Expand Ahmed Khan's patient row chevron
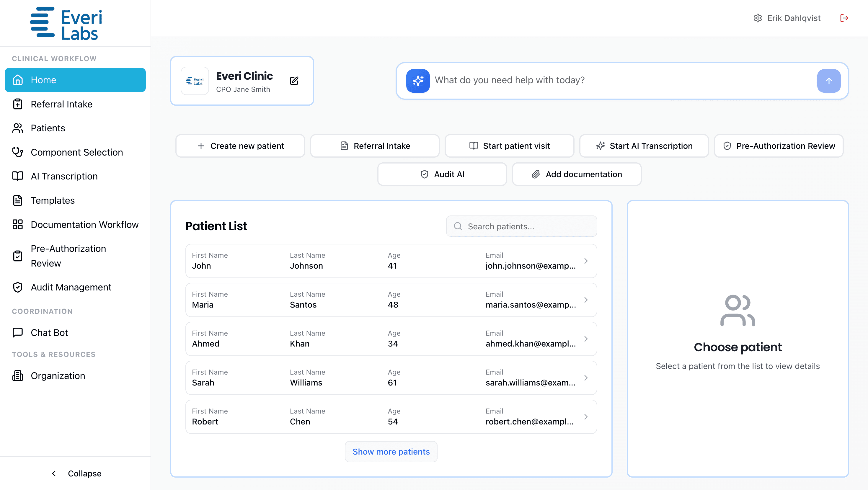 coord(586,339)
